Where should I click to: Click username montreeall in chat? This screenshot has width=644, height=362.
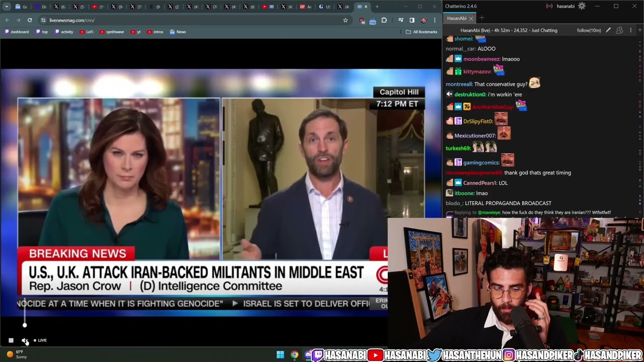[459, 84]
